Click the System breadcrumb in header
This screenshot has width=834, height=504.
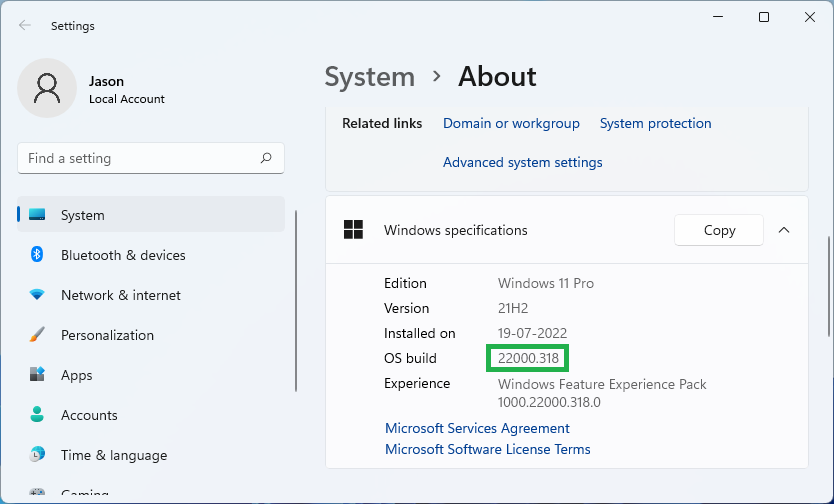pos(369,77)
